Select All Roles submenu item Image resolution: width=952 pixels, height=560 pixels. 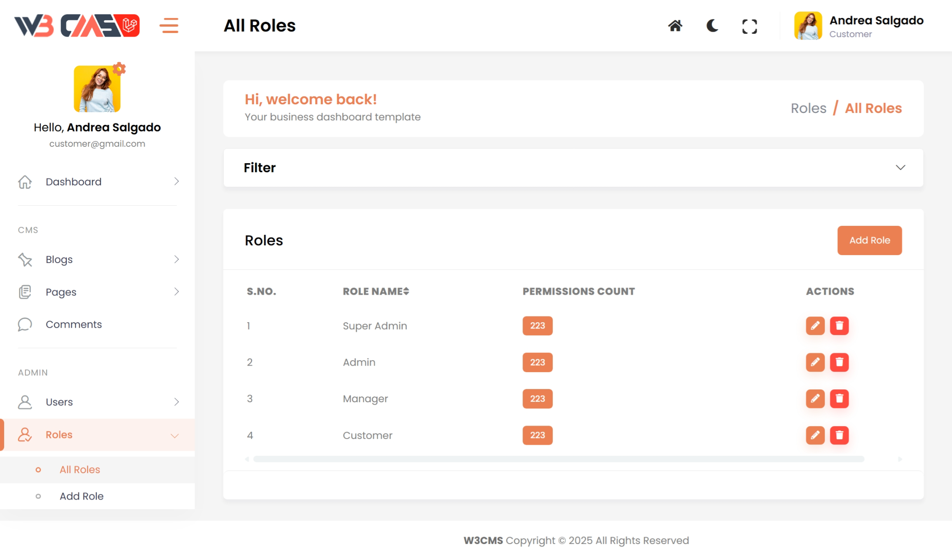[80, 469]
